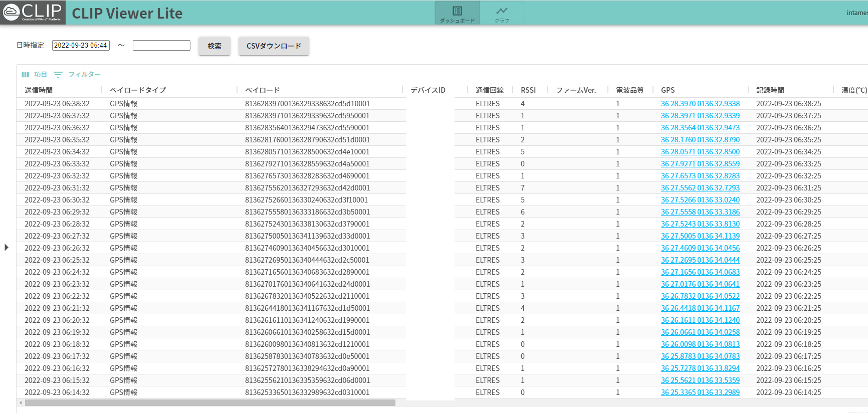
Task: Open GPS link 36 28.3970 0136 32.9338
Action: 700,104
